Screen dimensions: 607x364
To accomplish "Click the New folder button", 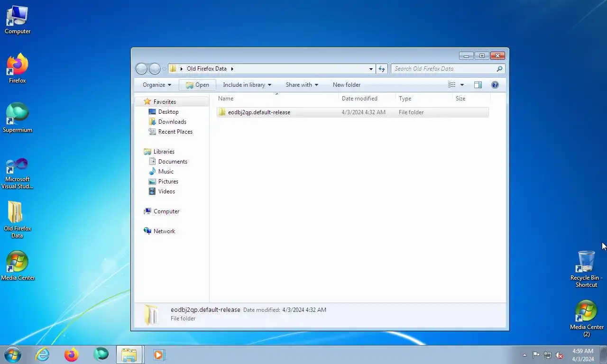I will pyautogui.click(x=347, y=85).
